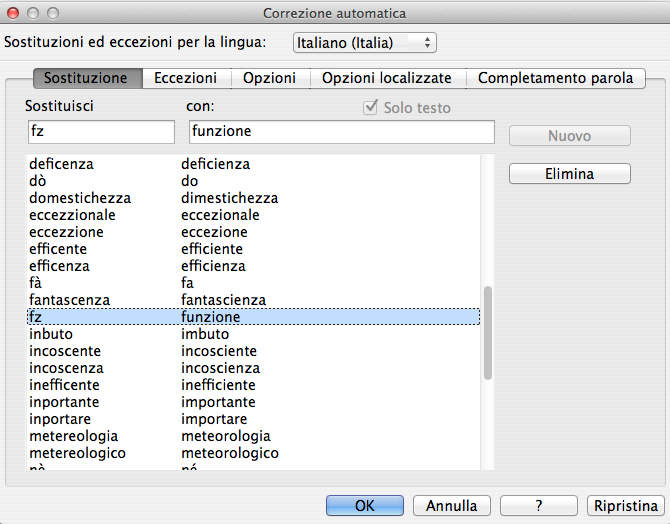Click the Ripristina button

[x=625, y=506]
